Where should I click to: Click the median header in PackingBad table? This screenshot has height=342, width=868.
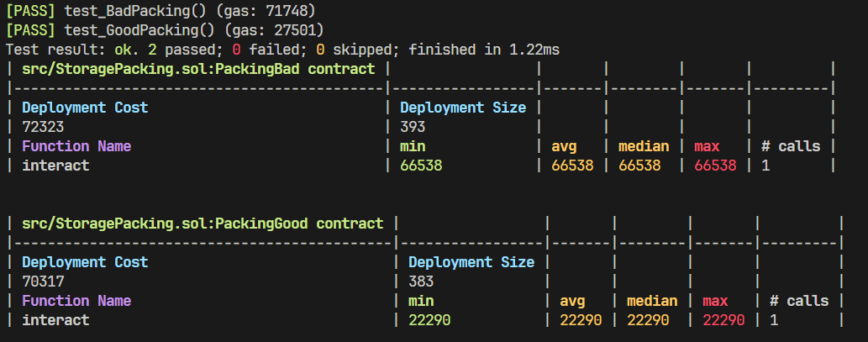644,146
